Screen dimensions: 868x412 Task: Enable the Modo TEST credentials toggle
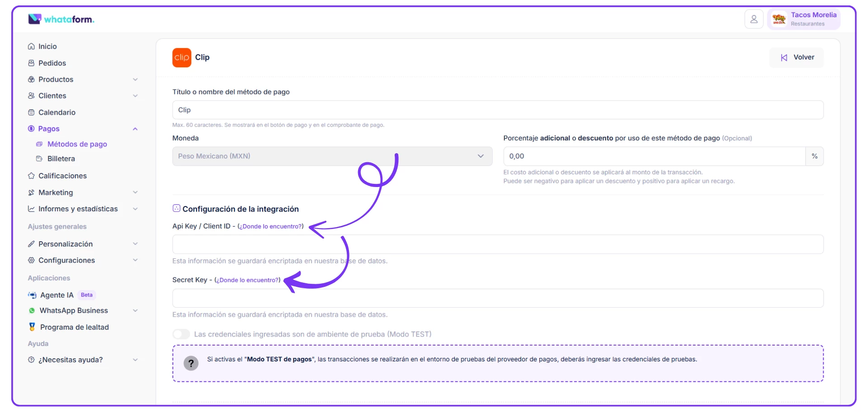coord(181,334)
